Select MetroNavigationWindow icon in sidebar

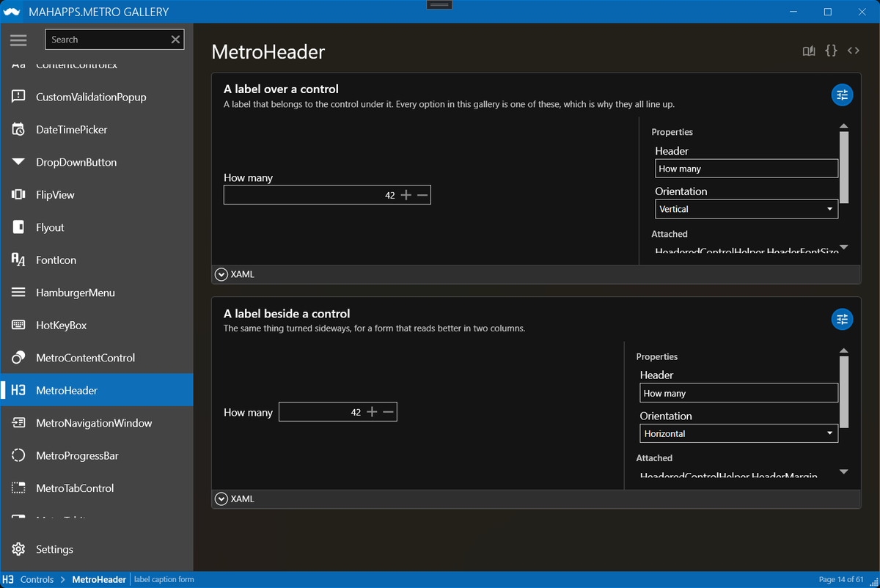(x=19, y=423)
